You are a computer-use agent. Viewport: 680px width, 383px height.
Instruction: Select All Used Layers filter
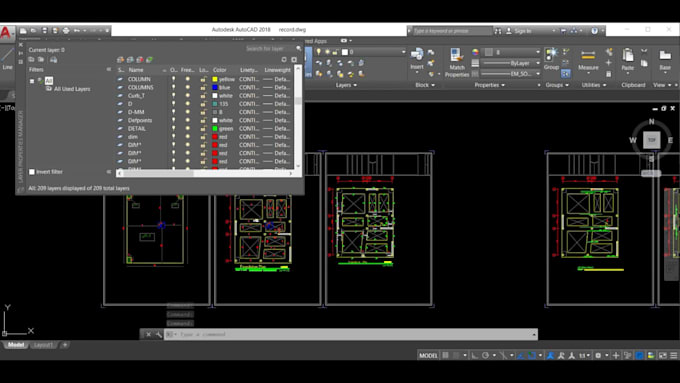(x=72, y=89)
